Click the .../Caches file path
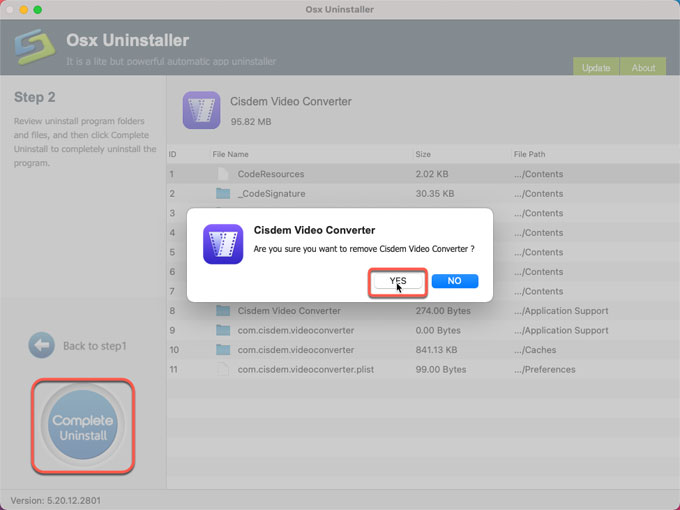 click(535, 350)
